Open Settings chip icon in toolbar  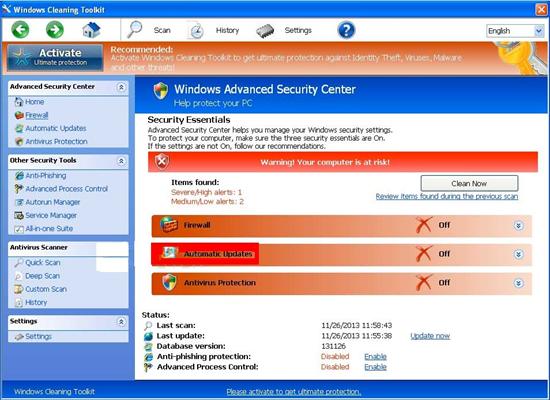click(265, 31)
